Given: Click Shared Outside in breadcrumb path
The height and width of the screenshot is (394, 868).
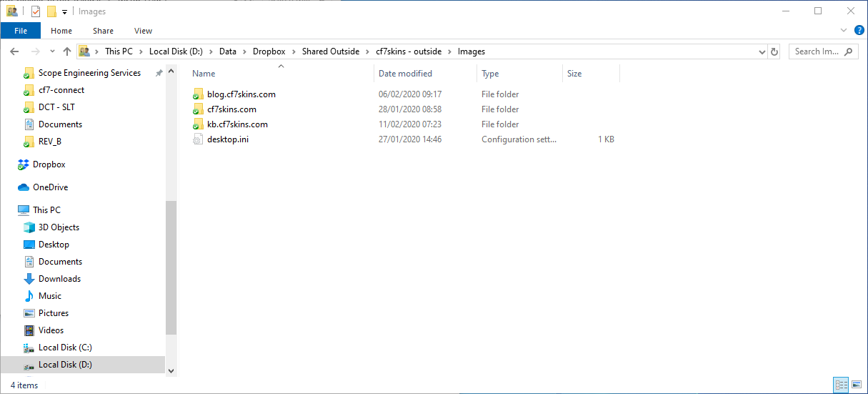Looking at the screenshot, I should tap(330, 51).
